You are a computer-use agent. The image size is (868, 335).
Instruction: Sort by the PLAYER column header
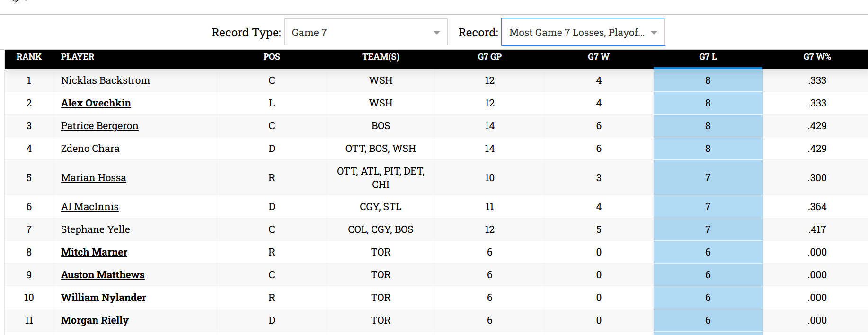click(78, 57)
